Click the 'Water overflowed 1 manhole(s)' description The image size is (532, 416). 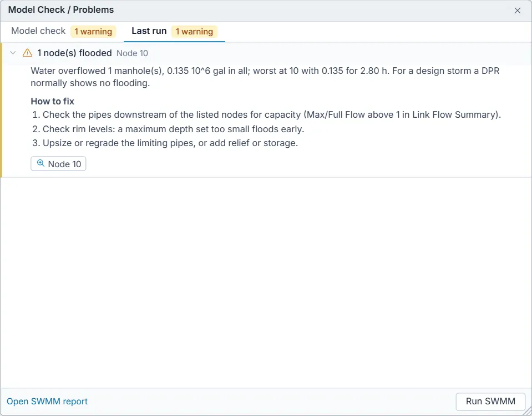265,77
